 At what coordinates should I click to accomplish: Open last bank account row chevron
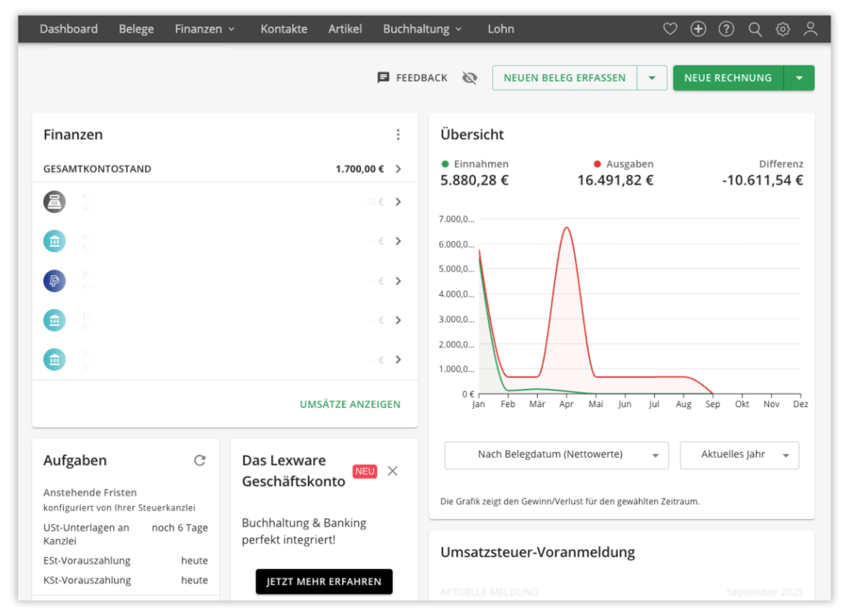398,360
